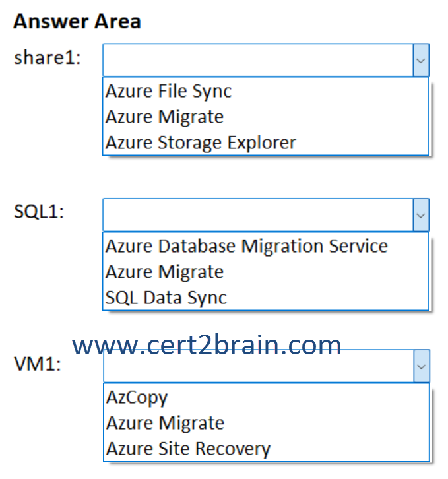Click the SQL1: label
Image resolution: width=448 pixels, height=479 pixels.
(39, 211)
